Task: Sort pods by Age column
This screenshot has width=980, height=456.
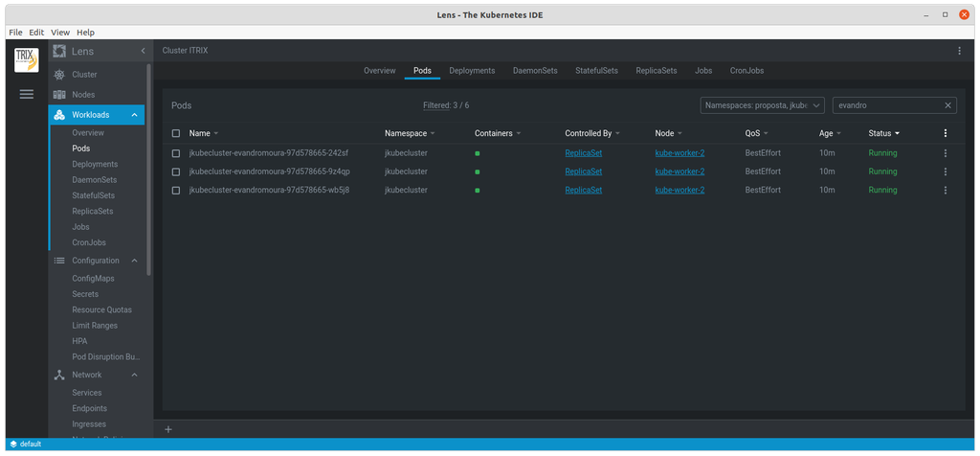Action: click(831, 133)
